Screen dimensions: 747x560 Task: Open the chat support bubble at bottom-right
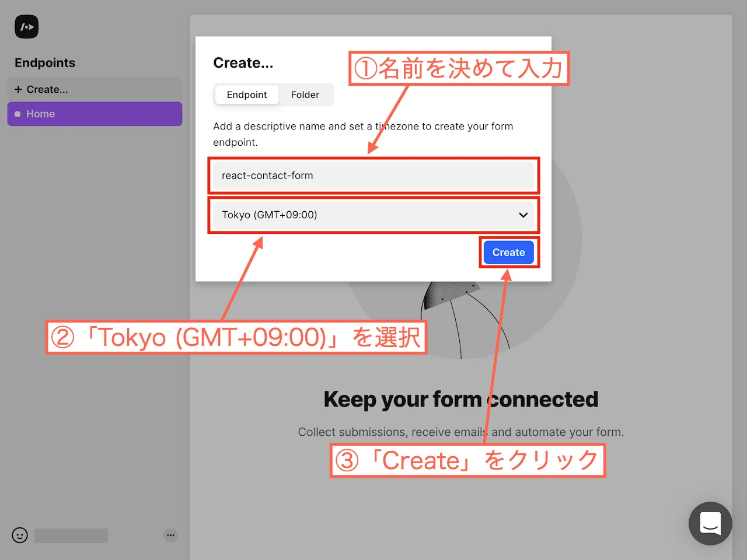(710, 523)
